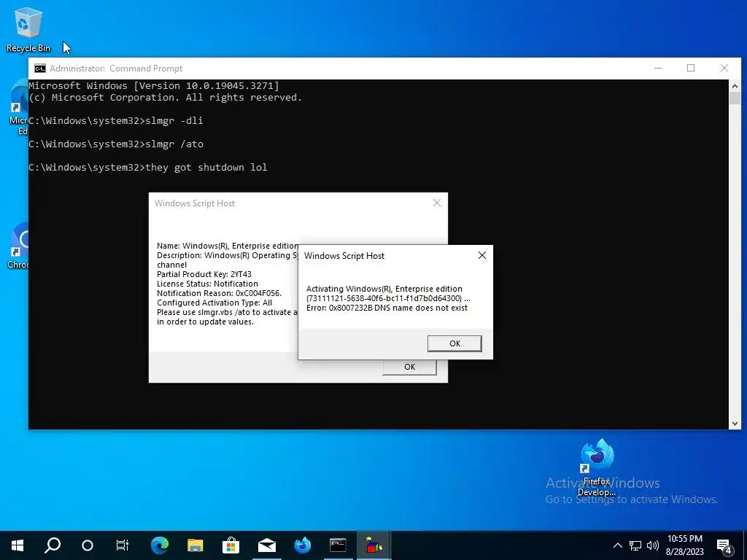
Task: Open Mail app from taskbar
Action: coord(267,545)
